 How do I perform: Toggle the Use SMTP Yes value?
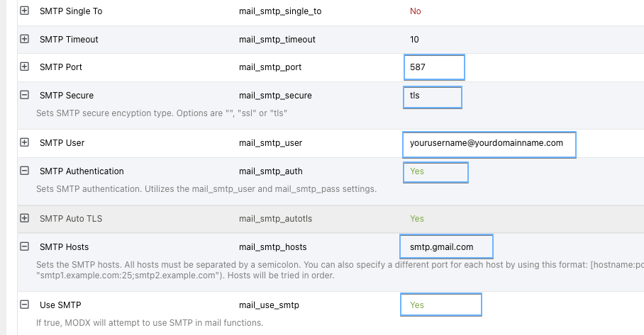pyautogui.click(x=440, y=305)
